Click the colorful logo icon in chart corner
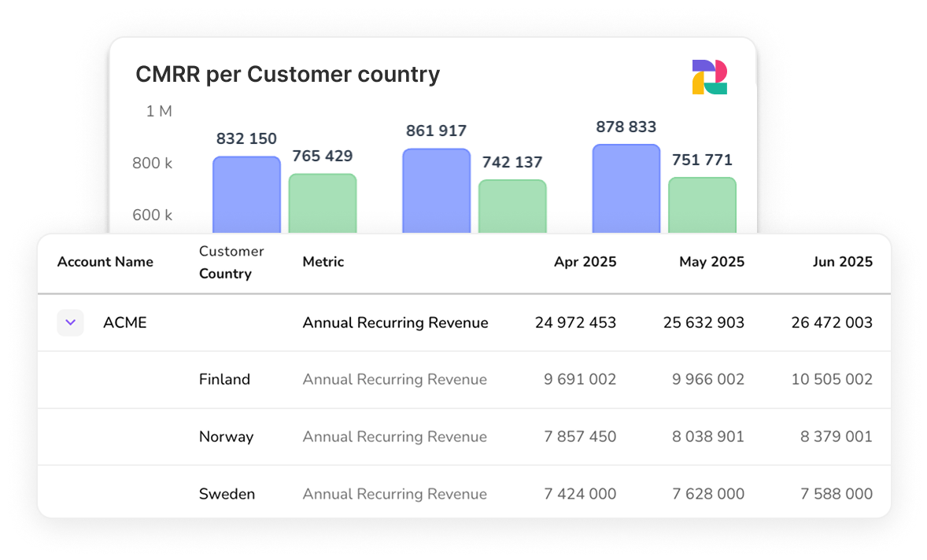The width and height of the screenshot is (927, 560). pyautogui.click(x=709, y=77)
